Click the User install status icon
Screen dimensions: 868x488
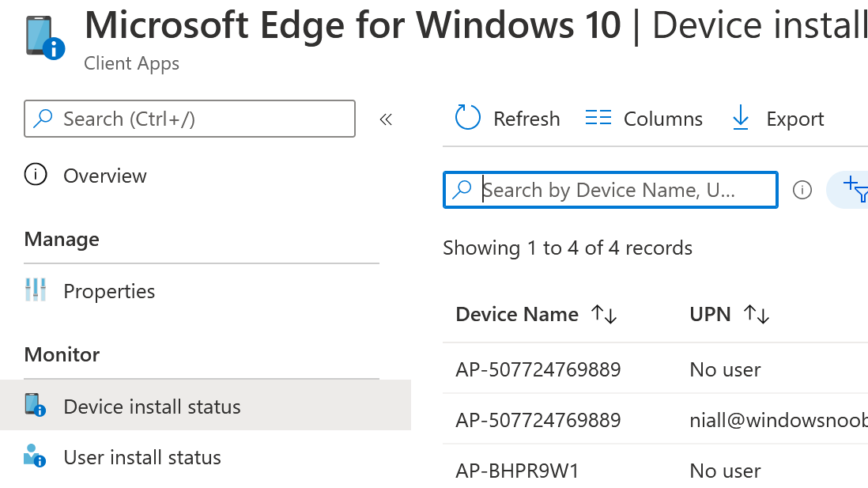click(34, 456)
